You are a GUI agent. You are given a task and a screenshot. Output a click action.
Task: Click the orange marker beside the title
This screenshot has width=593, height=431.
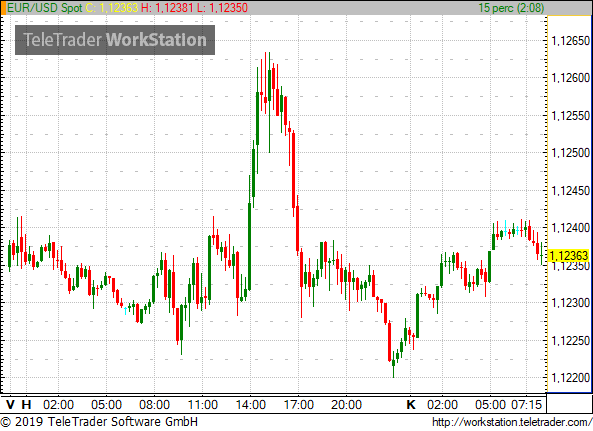click(x=3, y=8)
